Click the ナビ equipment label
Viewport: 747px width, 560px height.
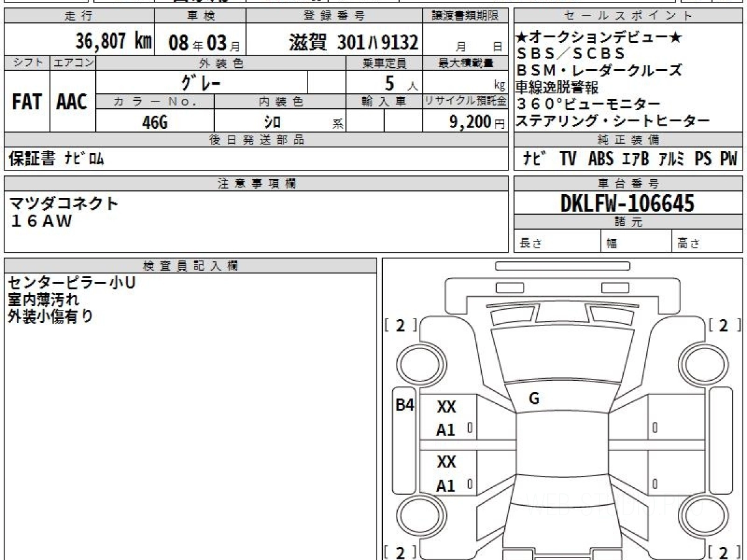coord(534,159)
